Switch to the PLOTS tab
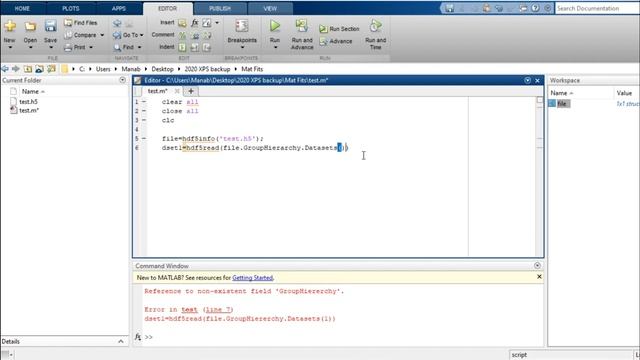This screenshot has width=640, height=360. (71, 8)
